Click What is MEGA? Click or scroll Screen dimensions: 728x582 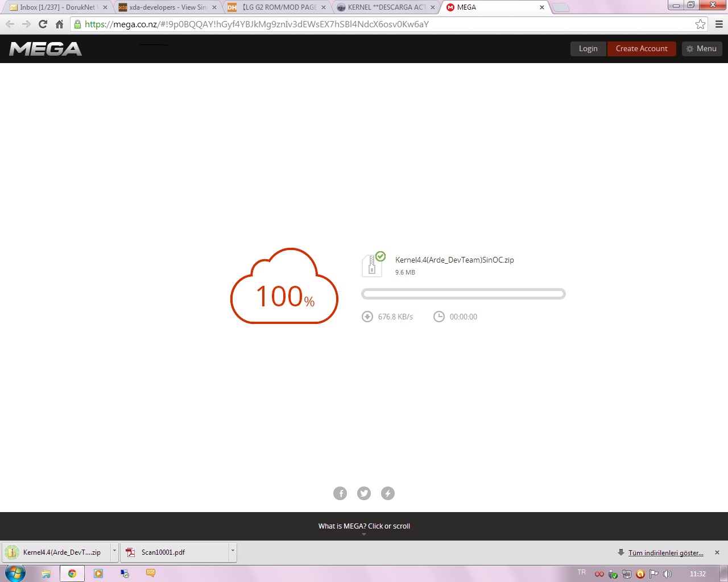tap(364, 526)
